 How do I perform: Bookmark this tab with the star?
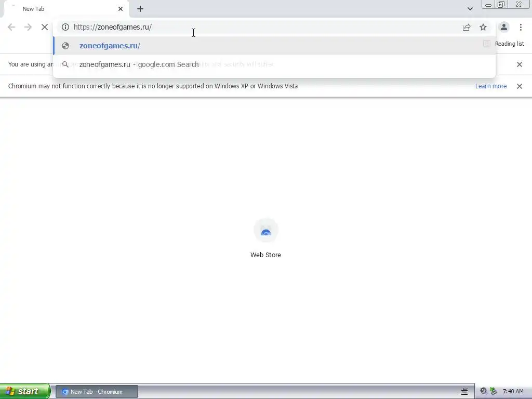(483, 27)
